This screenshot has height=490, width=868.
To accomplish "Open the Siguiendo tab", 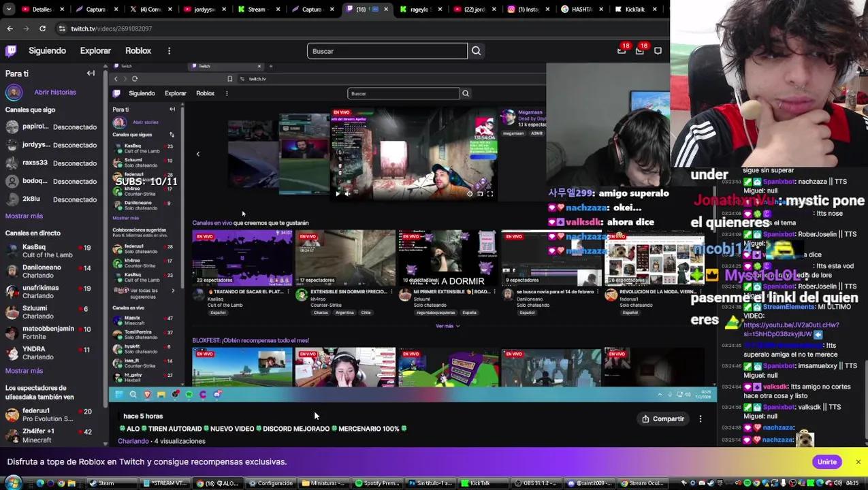I will pyautogui.click(x=47, y=51).
